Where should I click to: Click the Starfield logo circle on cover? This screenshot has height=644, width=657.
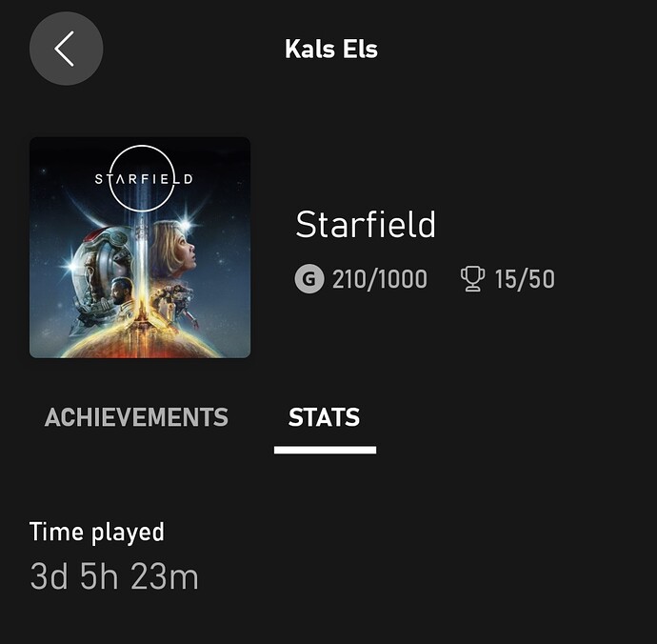142,178
